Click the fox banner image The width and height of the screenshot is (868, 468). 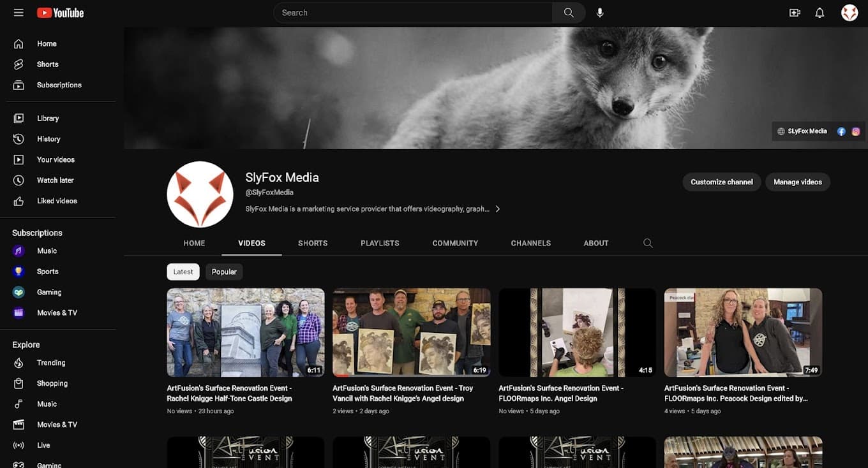click(x=496, y=88)
